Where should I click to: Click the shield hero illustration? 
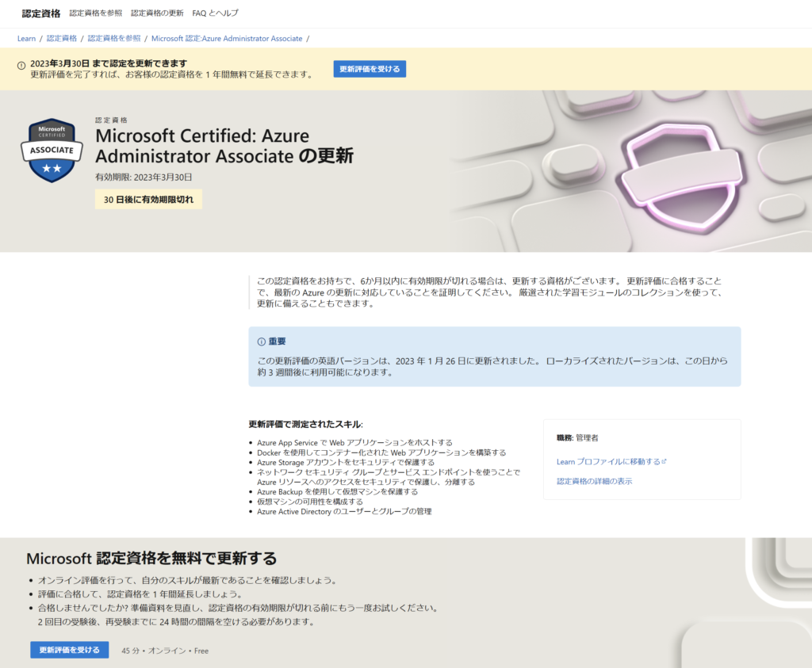[683, 178]
